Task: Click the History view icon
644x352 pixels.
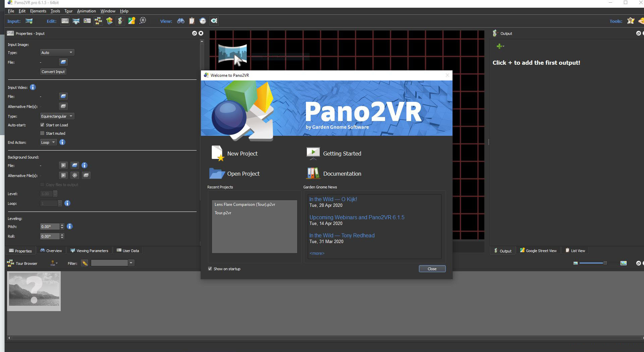Action: tap(203, 21)
